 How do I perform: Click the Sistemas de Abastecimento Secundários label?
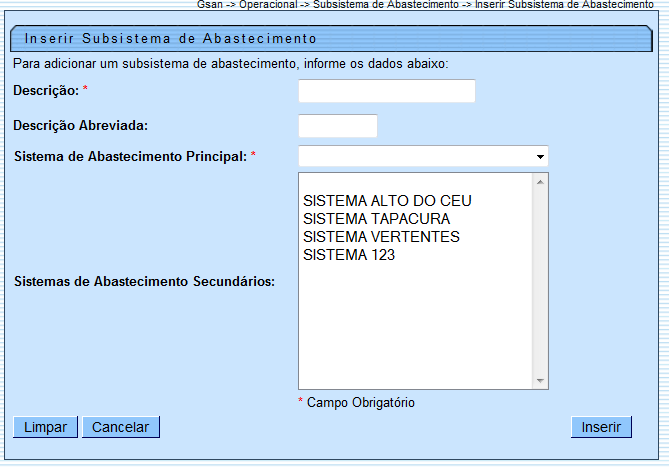click(x=144, y=281)
